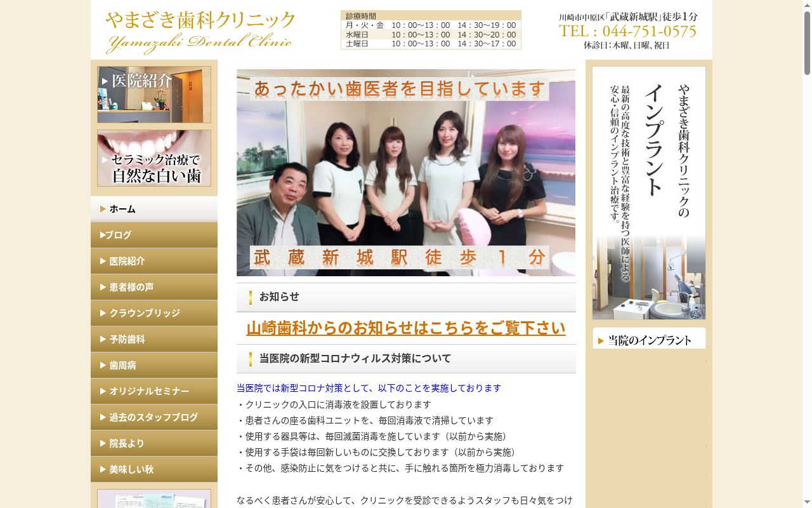Viewport: 812px width, 508px height.
Task: Open the セラミック治療で自然な白い歯 banner
Action: (x=154, y=158)
